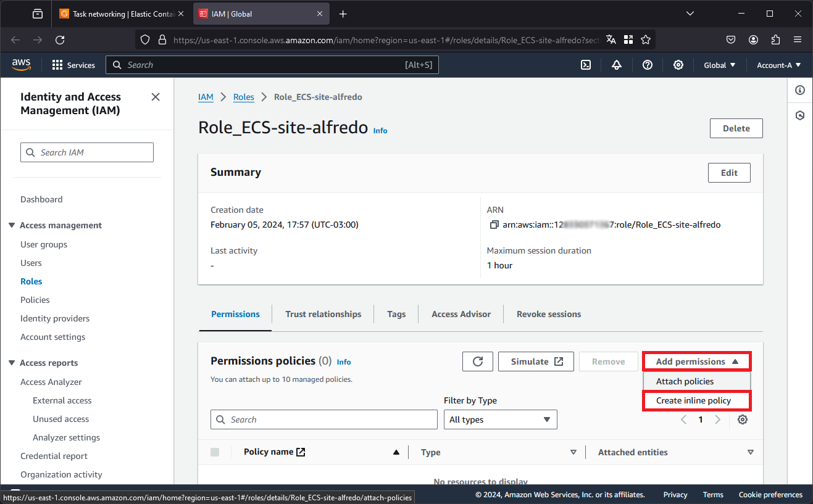Open the Global region dropdown
This screenshot has width=813, height=504.
tap(720, 65)
